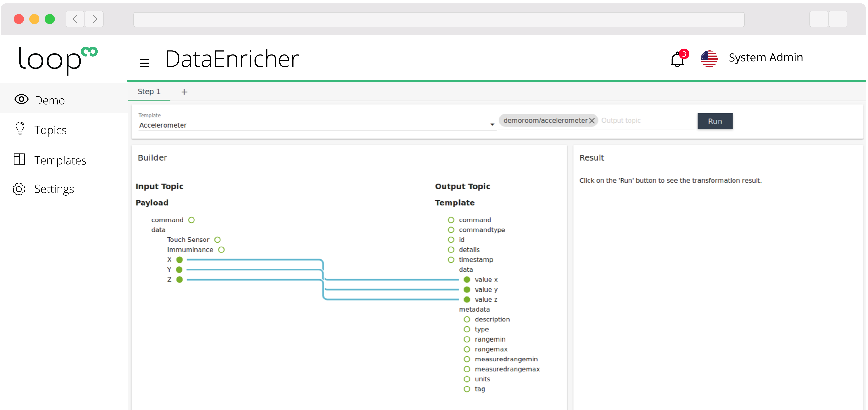Select the measuredrangemin connector circle
The width and height of the screenshot is (868, 410).
click(467, 359)
